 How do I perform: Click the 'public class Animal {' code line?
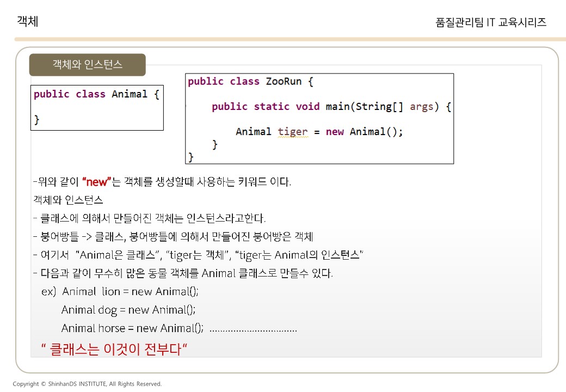point(96,94)
